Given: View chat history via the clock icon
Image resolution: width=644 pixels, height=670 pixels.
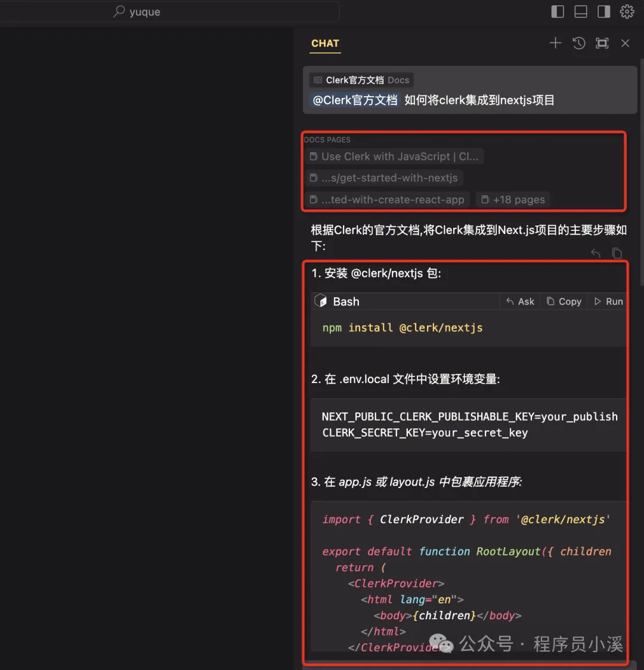Looking at the screenshot, I should pyautogui.click(x=578, y=42).
